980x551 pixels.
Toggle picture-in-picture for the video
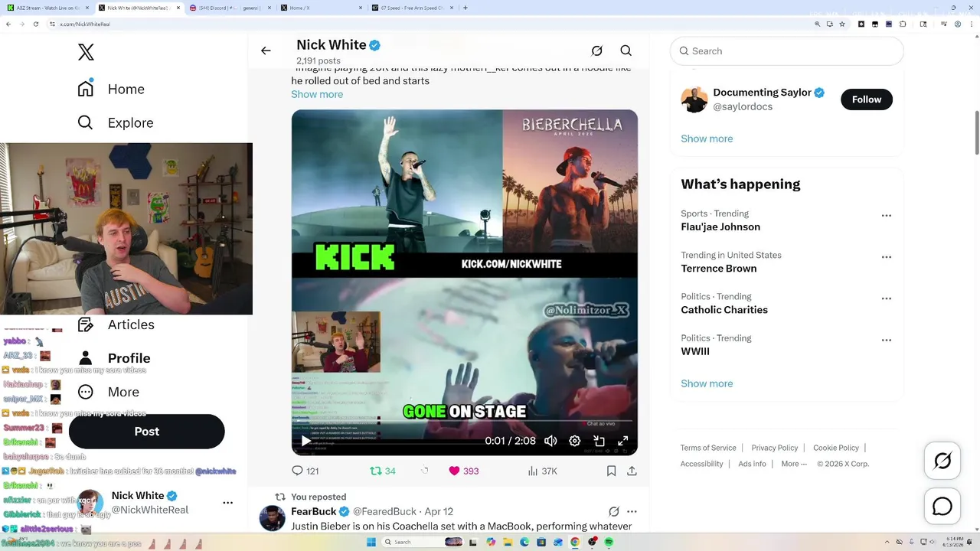pyautogui.click(x=599, y=441)
